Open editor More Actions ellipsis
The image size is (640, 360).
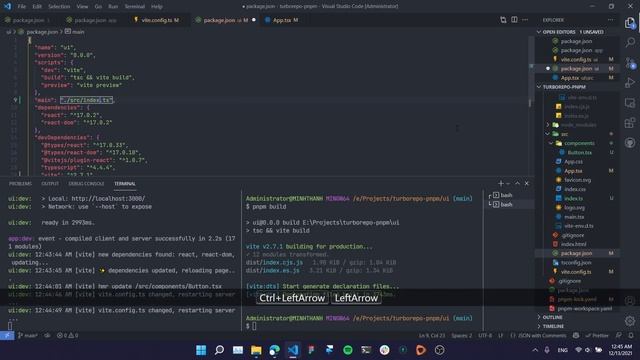(x=525, y=20)
